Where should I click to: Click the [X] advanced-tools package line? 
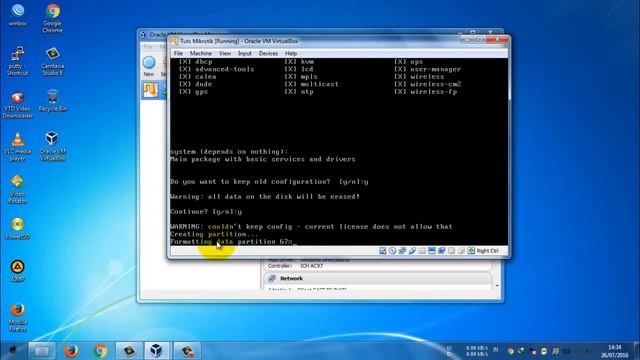tap(216, 69)
